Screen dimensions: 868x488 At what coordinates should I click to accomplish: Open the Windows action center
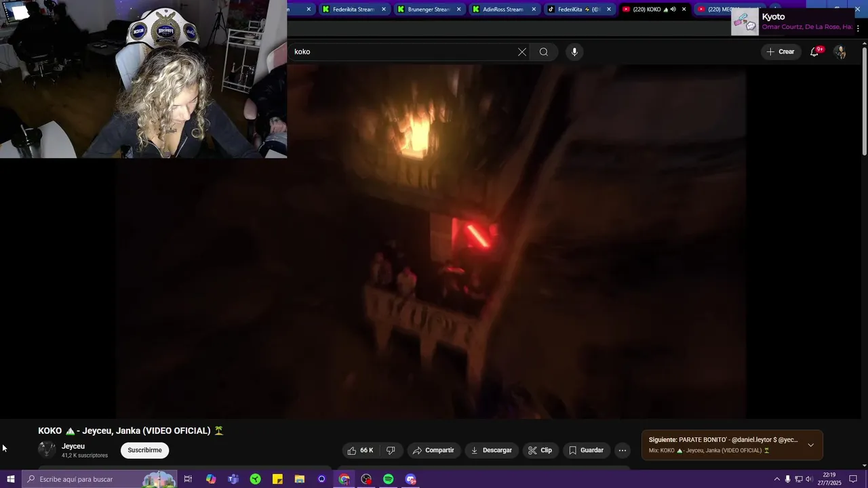click(x=853, y=479)
